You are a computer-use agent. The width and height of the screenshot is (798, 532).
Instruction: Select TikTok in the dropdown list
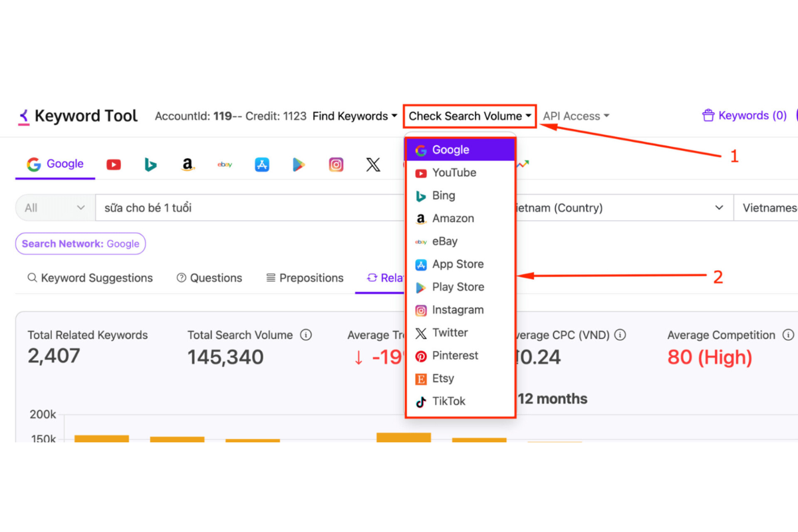(449, 402)
